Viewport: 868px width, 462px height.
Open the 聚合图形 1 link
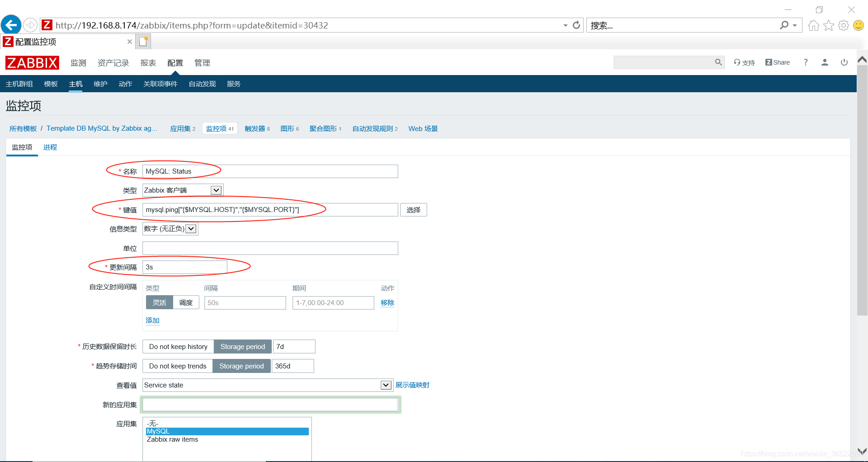(x=325, y=129)
